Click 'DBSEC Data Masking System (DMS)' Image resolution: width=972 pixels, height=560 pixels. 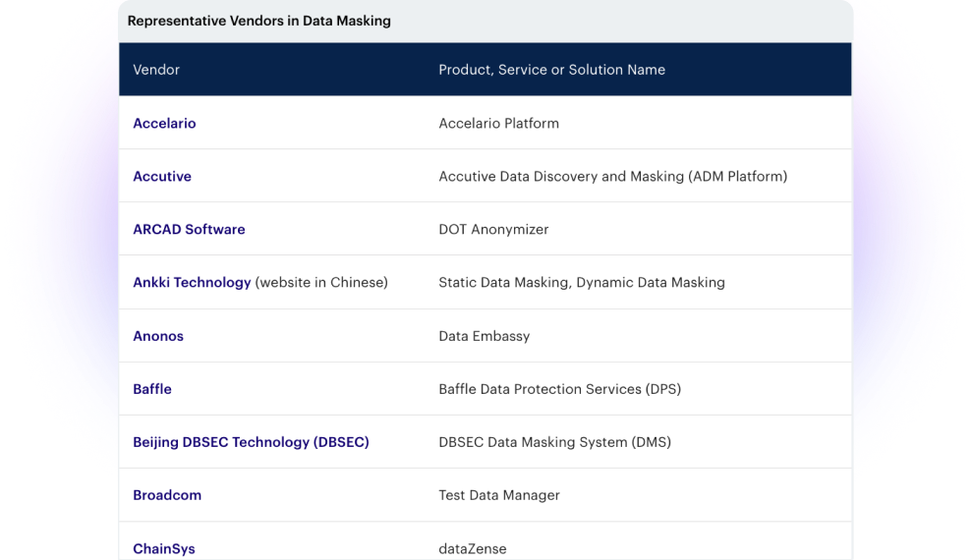coord(555,442)
